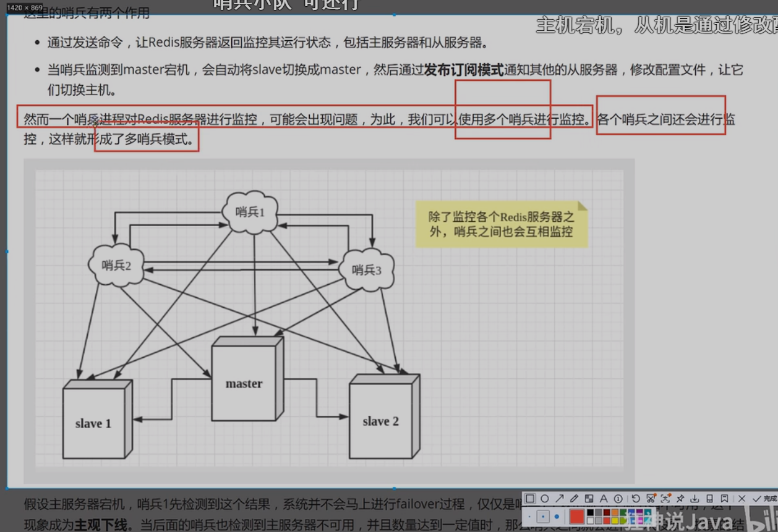The width and height of the screenshot is (778, 532).
Task: Select the pencil freehand tool
Action: coord(575,499)
